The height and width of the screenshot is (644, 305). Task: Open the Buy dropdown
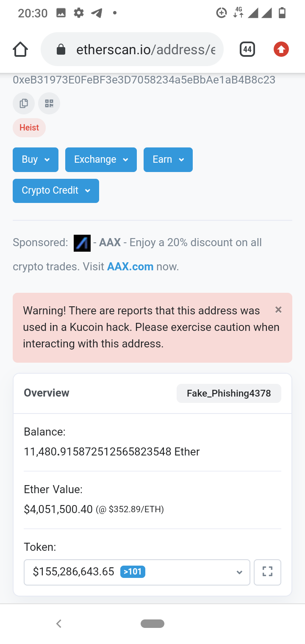tap(36, 160)
